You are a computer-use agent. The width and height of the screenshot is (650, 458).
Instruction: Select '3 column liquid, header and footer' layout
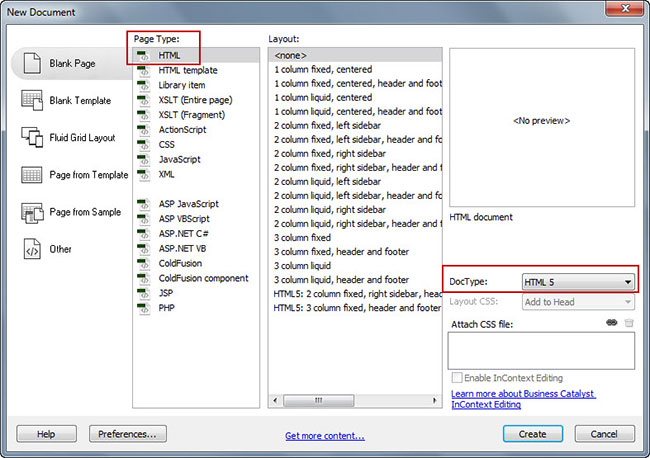(x=355, y=280)
